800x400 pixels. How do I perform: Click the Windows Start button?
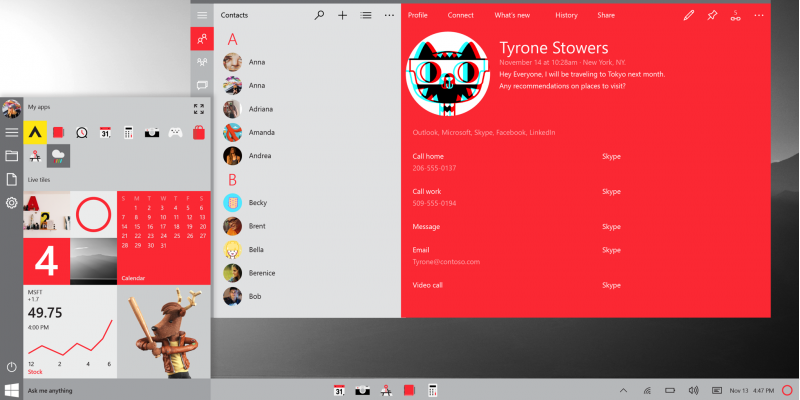[12, 390]
